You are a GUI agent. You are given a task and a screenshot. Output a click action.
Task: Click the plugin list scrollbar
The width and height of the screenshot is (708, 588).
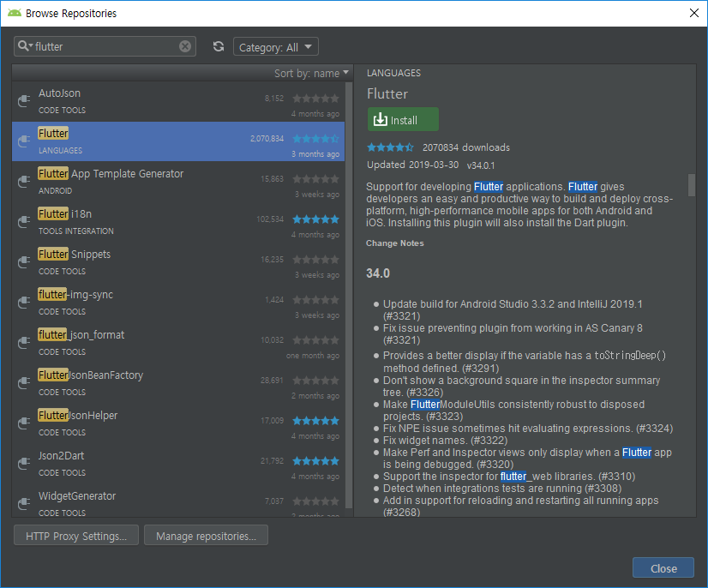pos(349,295)
